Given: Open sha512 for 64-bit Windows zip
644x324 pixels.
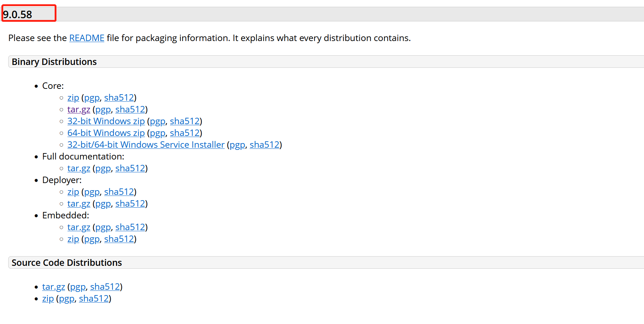Looking at the screenshot, I should 185,133.
